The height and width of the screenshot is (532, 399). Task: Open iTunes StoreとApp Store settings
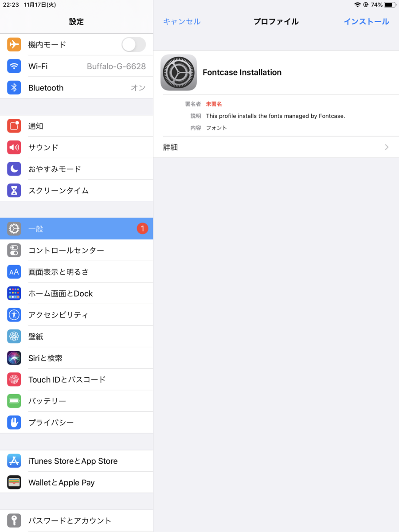[x=76, y=461]
